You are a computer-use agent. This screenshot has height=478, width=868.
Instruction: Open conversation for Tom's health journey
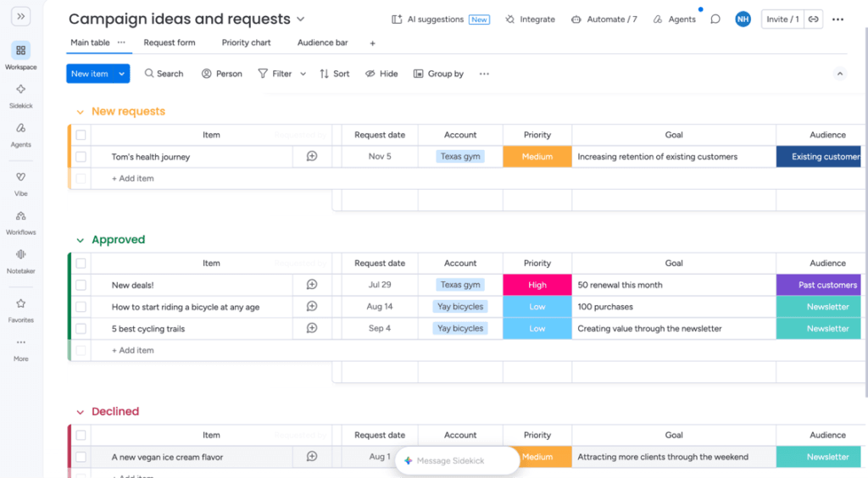[312, 157]
